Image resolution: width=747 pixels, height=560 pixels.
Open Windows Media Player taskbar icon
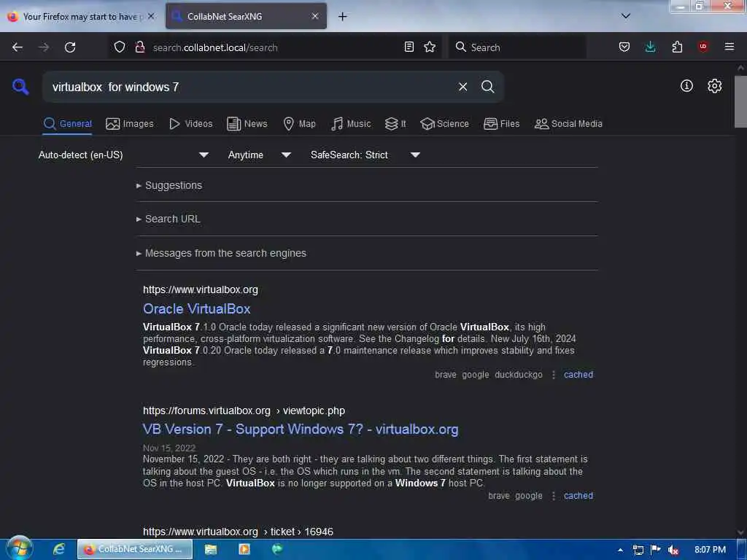pos(244,549)
